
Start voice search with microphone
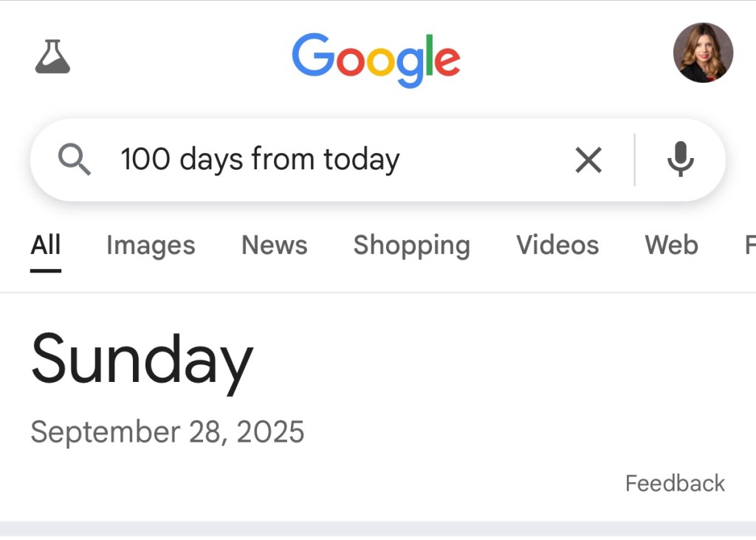click(x=680, y=160)
